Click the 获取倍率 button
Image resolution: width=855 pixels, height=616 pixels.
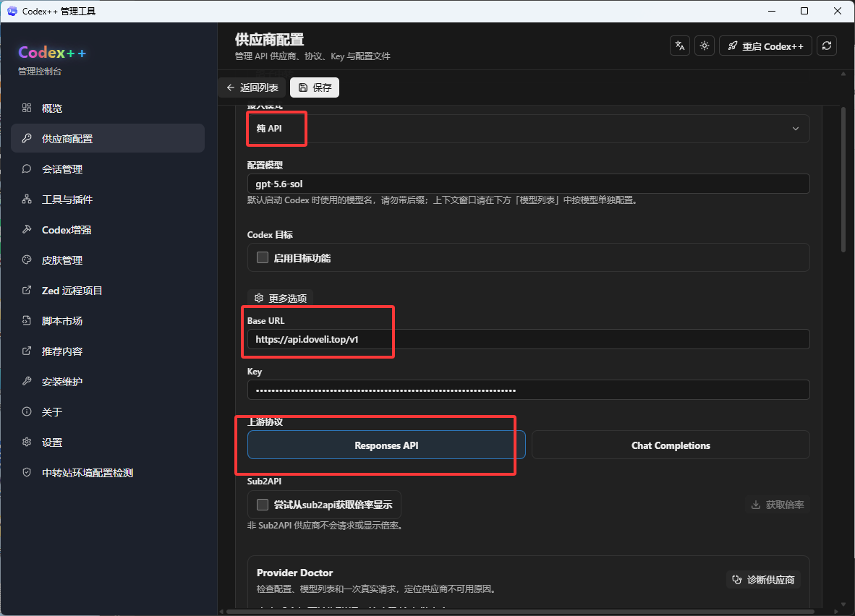(x=777, y=505)
